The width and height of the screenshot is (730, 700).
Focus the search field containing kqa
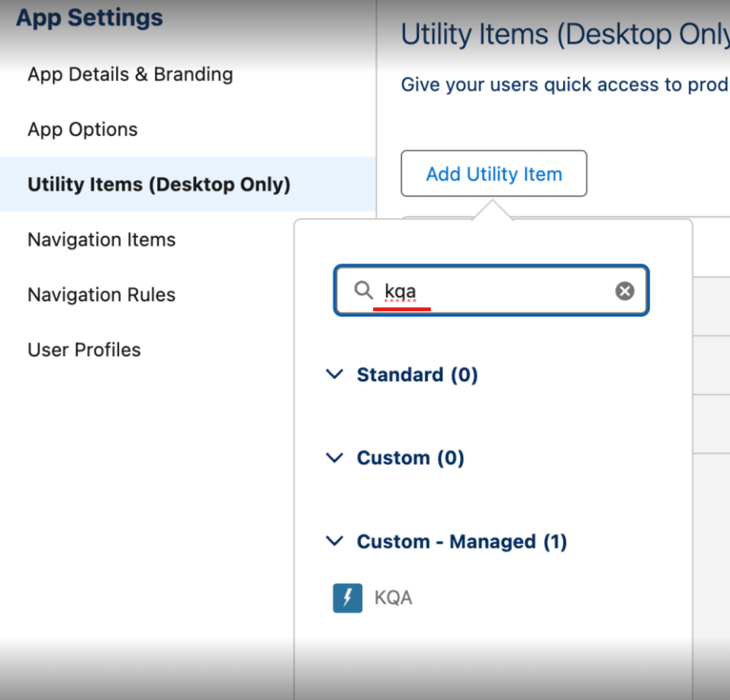(x=491, y=291)
